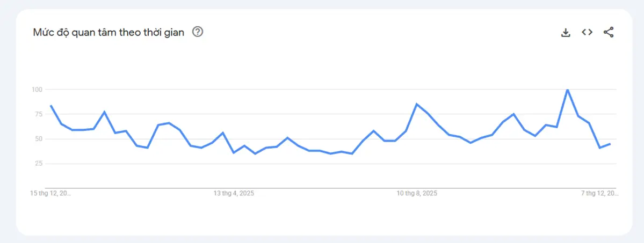Image resolution: width=644 pixels, height=243 pixels.
Task: Click the 100 value on the y-axis
Action: [x=37, y=89]
